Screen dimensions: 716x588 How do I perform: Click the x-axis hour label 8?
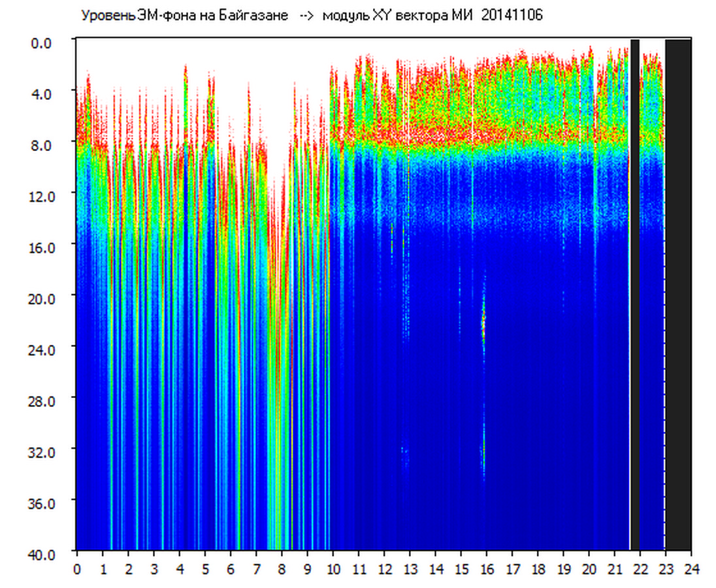282,569
